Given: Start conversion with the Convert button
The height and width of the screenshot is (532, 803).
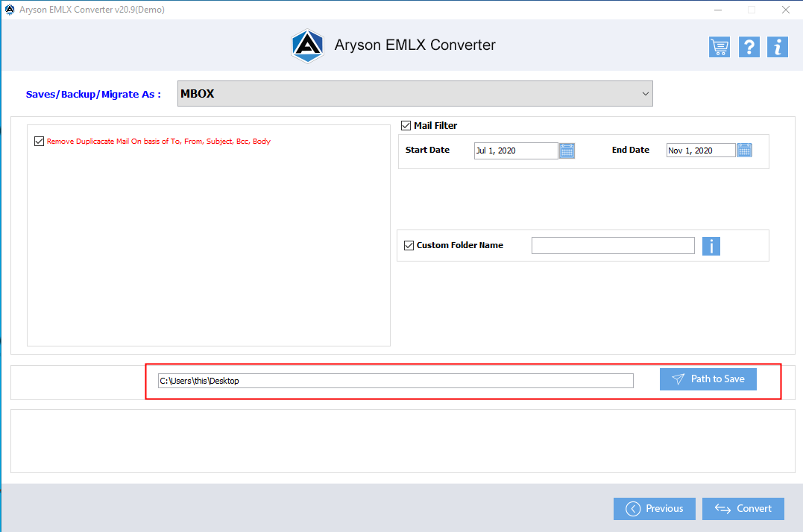Looking at the screenshot, I should 743,508.
